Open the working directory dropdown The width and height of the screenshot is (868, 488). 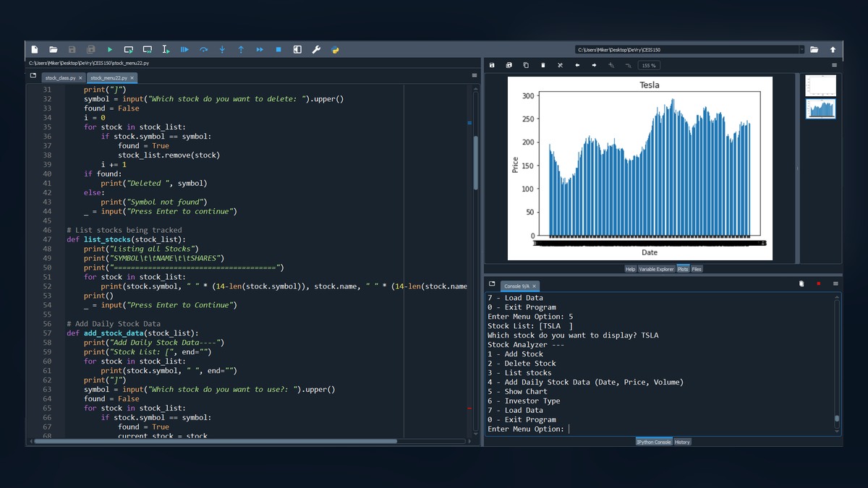[801, 50]
